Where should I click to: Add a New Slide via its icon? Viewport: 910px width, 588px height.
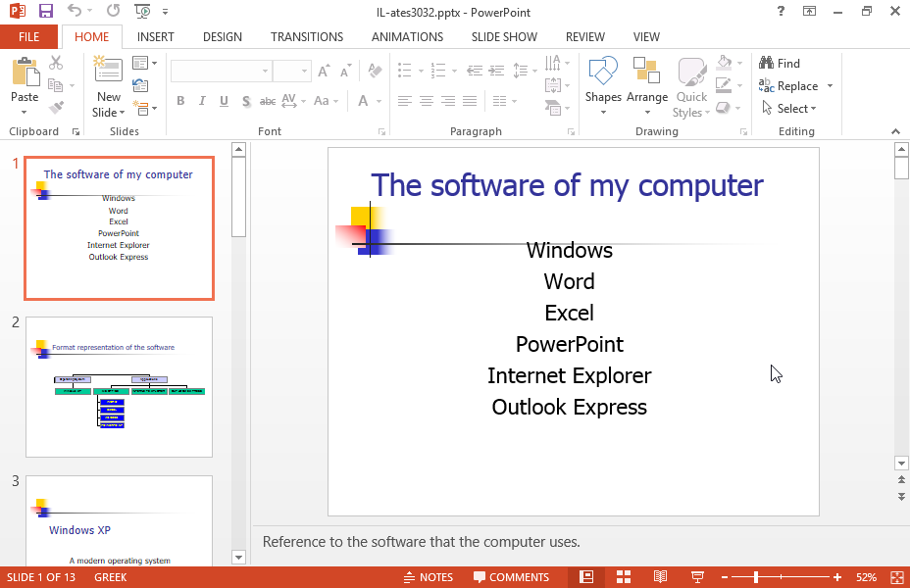pos(109,71)
